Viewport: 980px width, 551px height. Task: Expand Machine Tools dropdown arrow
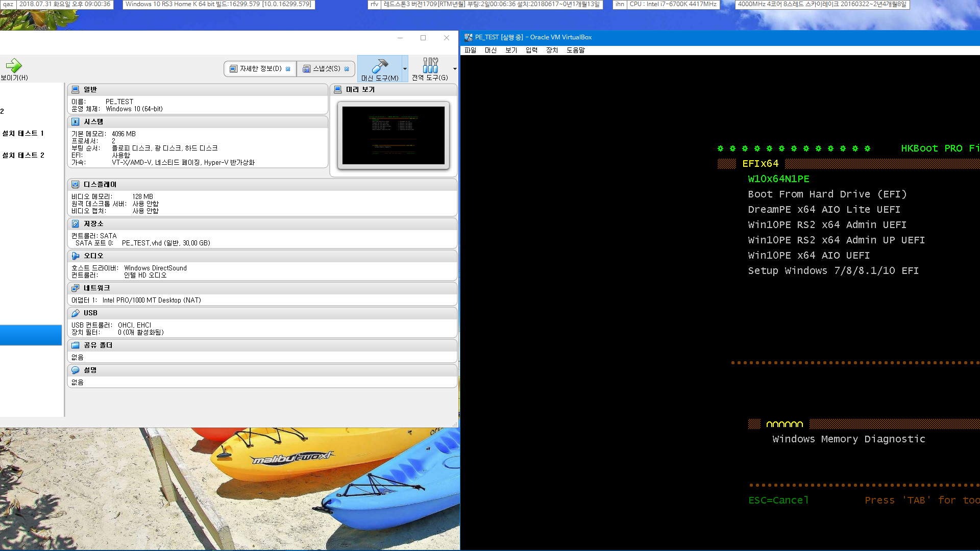[x=405, y=69]
